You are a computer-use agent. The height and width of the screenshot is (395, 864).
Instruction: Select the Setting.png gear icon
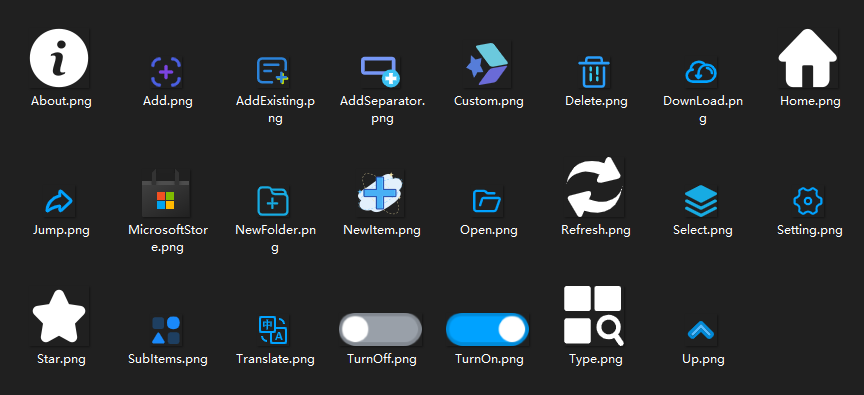pyautogui.click(x=808, y=201)
